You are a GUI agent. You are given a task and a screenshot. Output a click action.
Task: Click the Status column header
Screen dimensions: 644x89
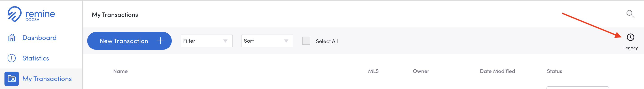(554, 71)
